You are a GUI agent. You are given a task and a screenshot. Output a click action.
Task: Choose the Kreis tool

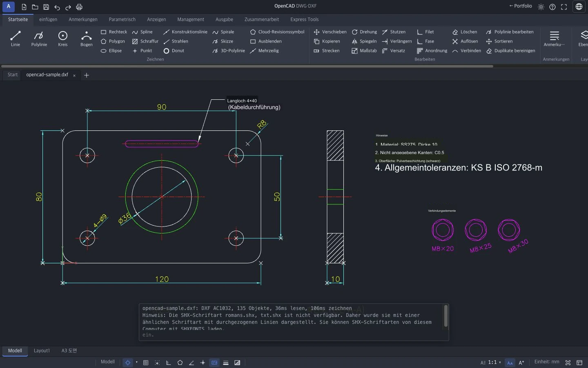pyautogui.click(x=63, y=39)
